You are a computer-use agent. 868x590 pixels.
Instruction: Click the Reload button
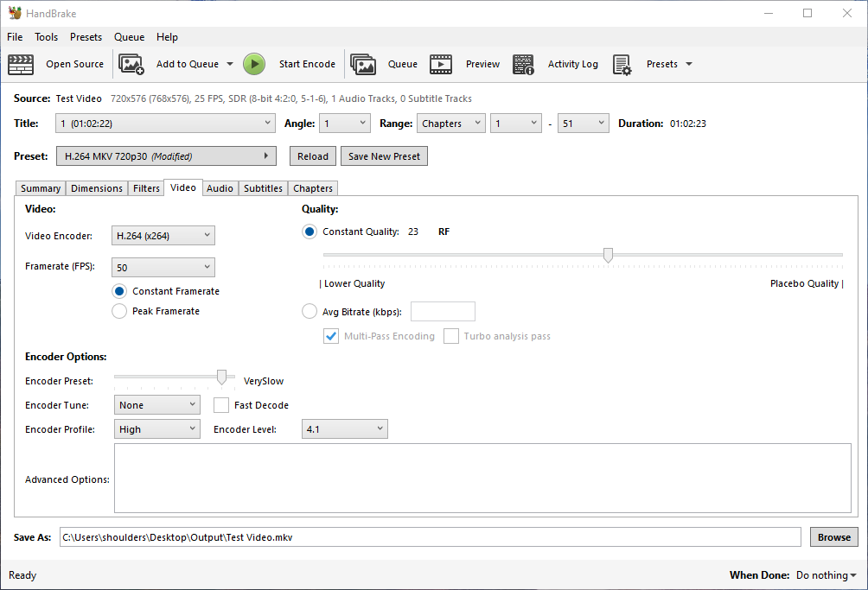pos(313,156)
